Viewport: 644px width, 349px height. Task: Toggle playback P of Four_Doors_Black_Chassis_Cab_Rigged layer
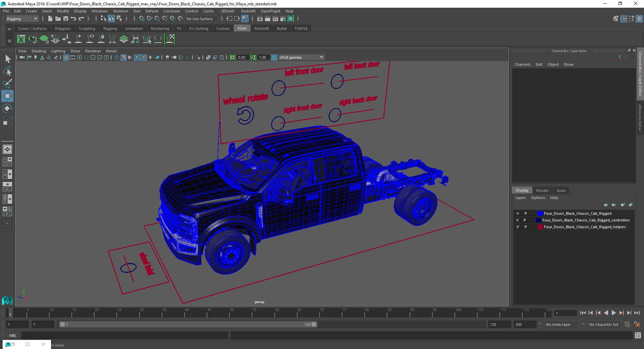pyautogui.click(x=525, y=213)
